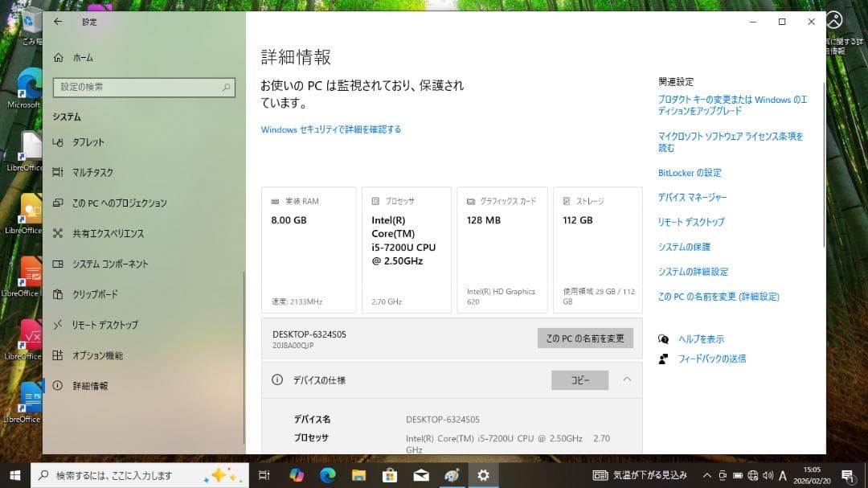Select the Storage 112 GB card
This screenshot has height=488, width=868.
click(598, 250)
